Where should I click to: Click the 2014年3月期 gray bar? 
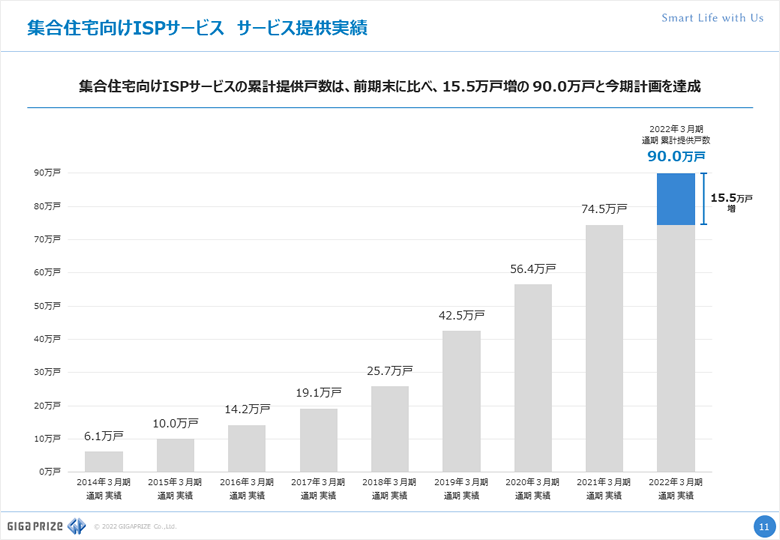[104, 461]
